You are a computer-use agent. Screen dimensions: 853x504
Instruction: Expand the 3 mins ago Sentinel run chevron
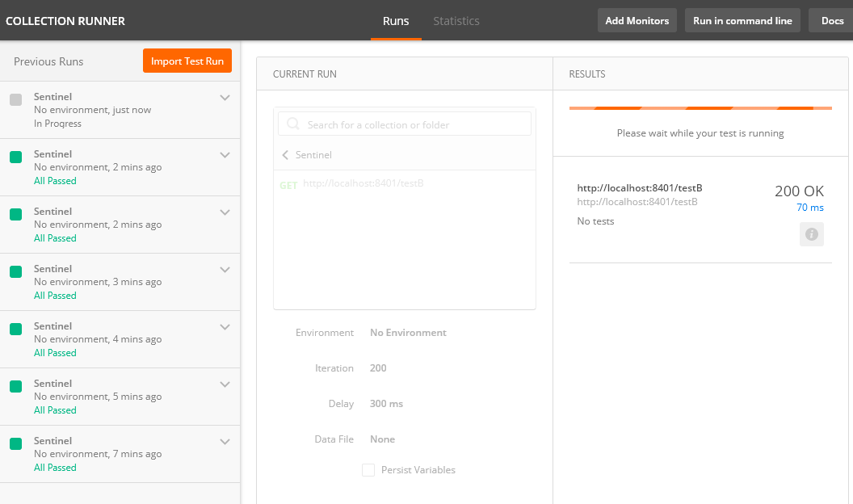click(225, 270)
